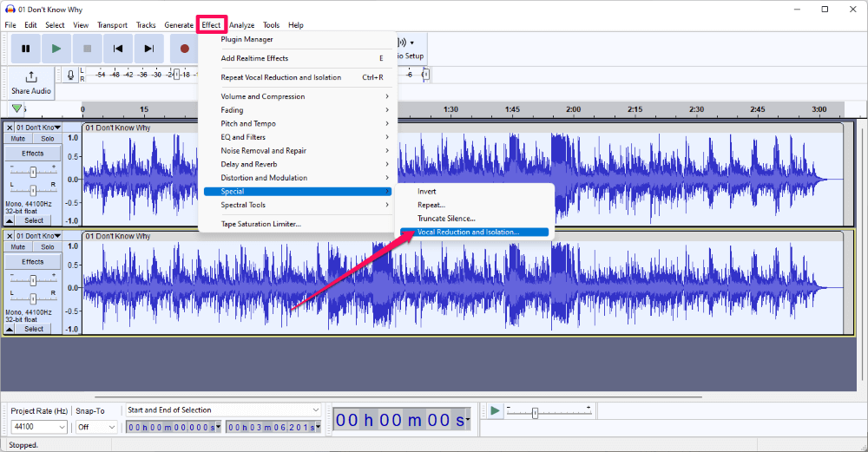Open the Project Rate dropdown

click(x=39, y=427)
